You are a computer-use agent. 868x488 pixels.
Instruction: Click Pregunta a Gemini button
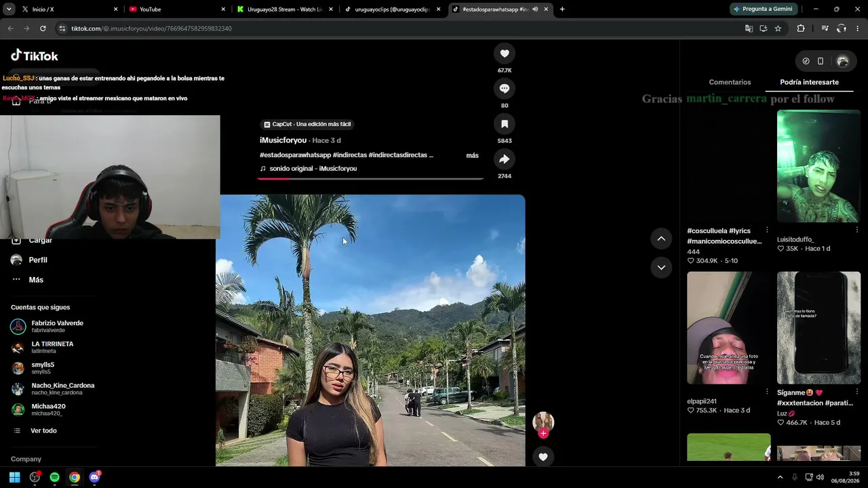coord(762,9)
